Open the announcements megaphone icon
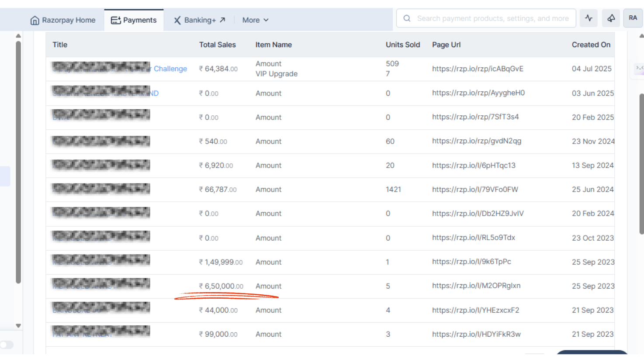Viewport: 644px width, 362px height. tap(611, 18)
